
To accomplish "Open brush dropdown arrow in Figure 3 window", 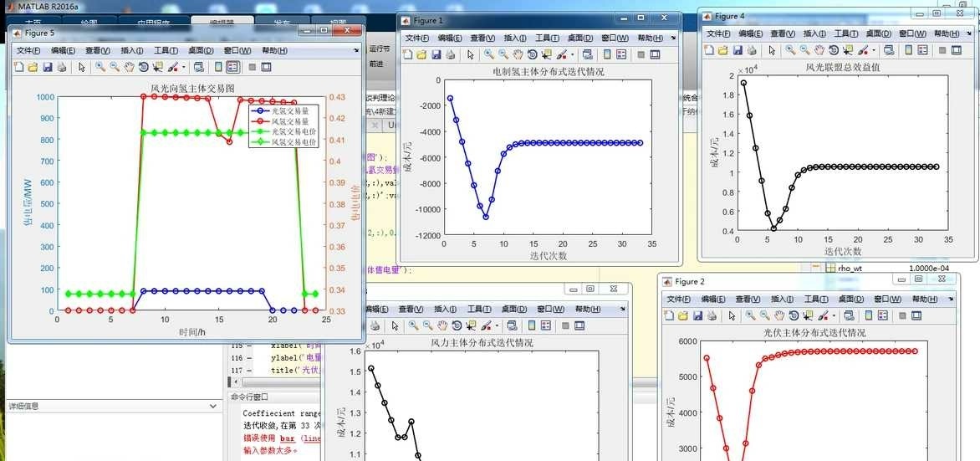I will pyautogui.click(x=497, y=325).
